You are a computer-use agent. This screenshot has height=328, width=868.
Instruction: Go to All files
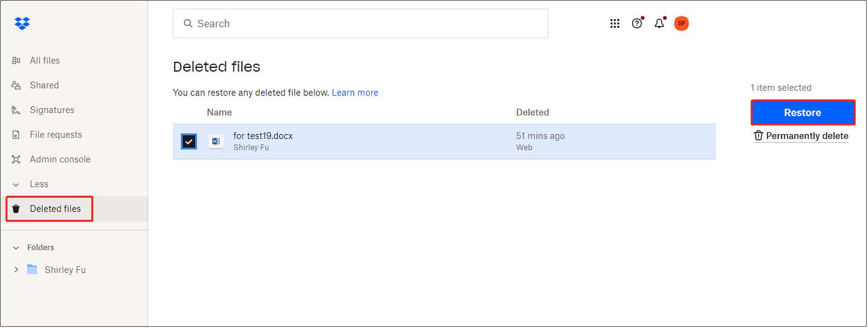coord(44,61)
